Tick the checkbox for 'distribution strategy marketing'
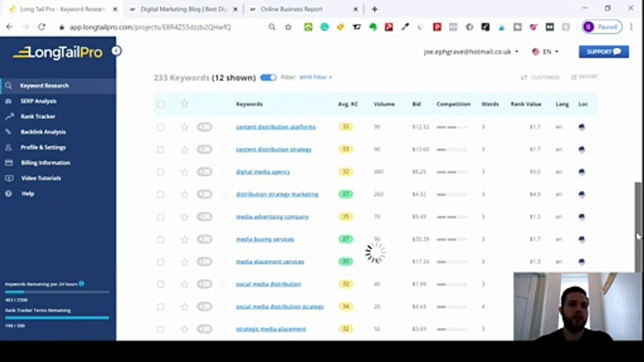The width and height of the screenshot is (644, 362). point(160,195)
